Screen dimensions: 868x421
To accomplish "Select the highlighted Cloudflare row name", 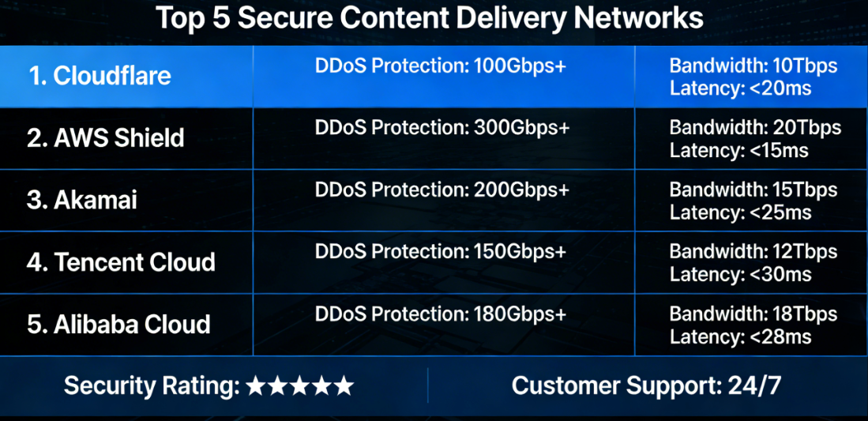I will (x=100, y=77).
